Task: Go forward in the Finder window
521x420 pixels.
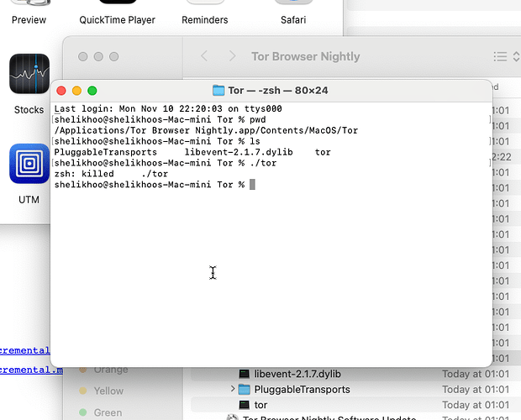Action: click(x=232, y=56)
